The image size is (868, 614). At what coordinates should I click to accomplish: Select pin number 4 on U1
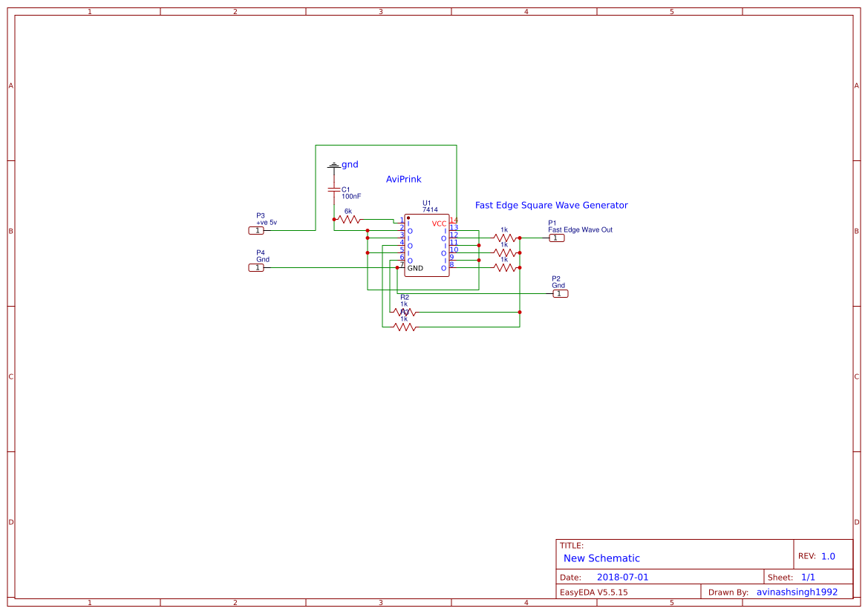point(402,243)
